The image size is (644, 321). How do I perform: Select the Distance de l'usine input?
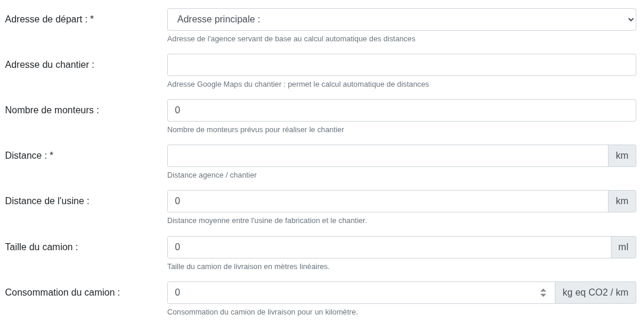(x=387, y=201)
